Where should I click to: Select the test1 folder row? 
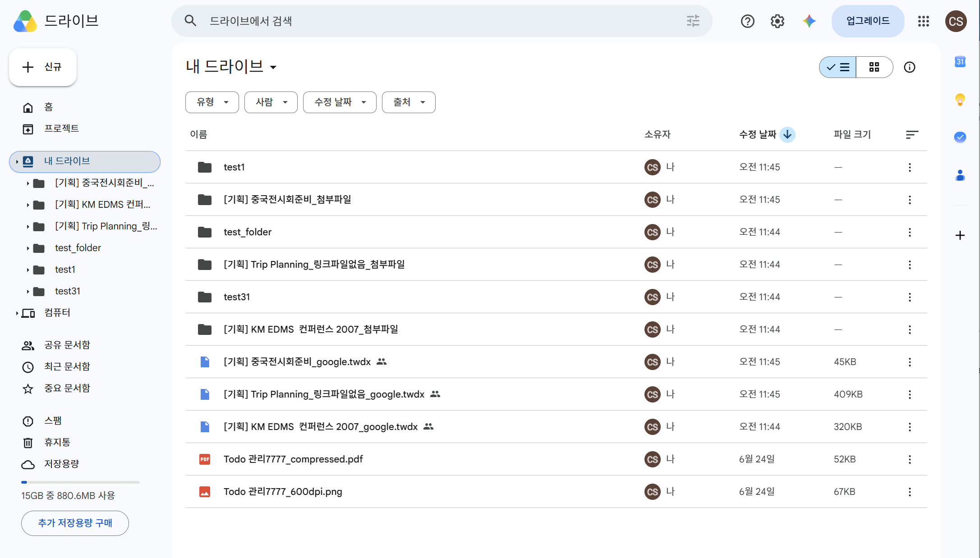pos(556,167)
